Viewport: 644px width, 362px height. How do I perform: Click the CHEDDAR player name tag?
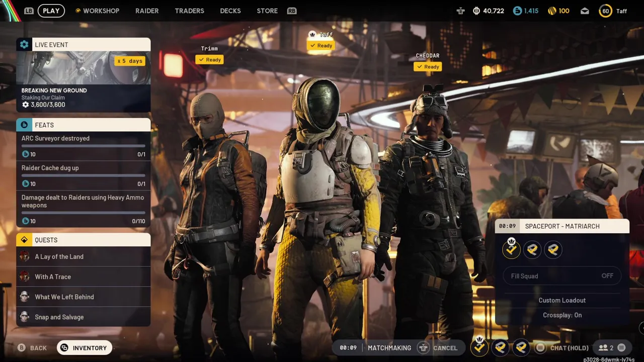pos(428,55)
